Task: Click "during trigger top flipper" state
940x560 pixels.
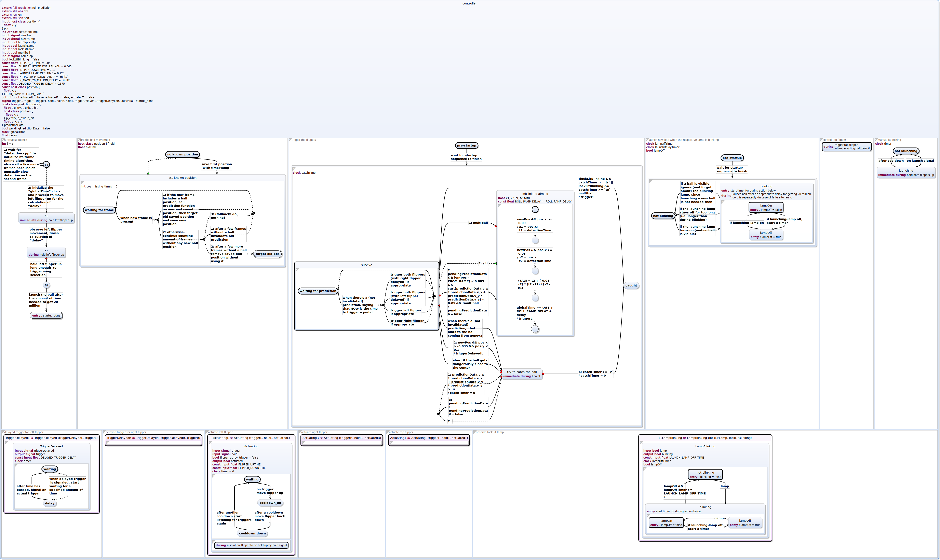Action: 847,147
